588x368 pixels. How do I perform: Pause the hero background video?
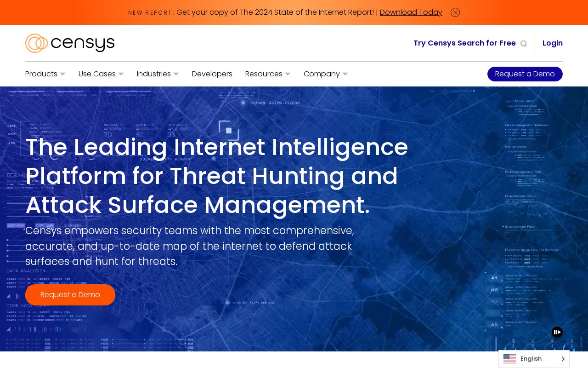557,332
